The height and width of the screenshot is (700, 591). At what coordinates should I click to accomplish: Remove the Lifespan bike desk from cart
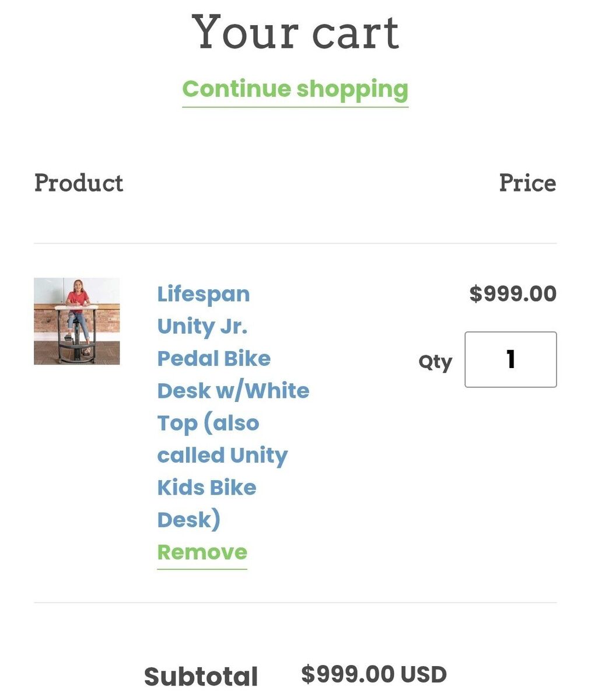[x=202, y=552]
